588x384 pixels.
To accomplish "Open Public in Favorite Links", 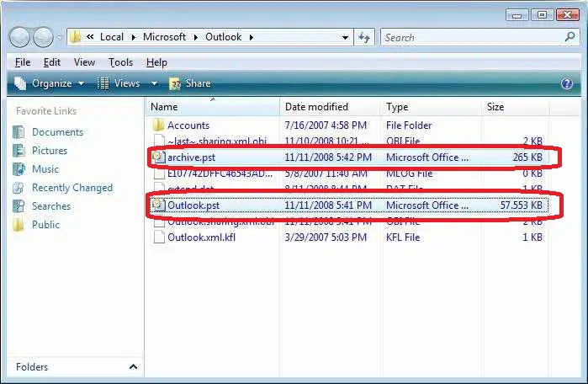I will [x=45, y=225].
